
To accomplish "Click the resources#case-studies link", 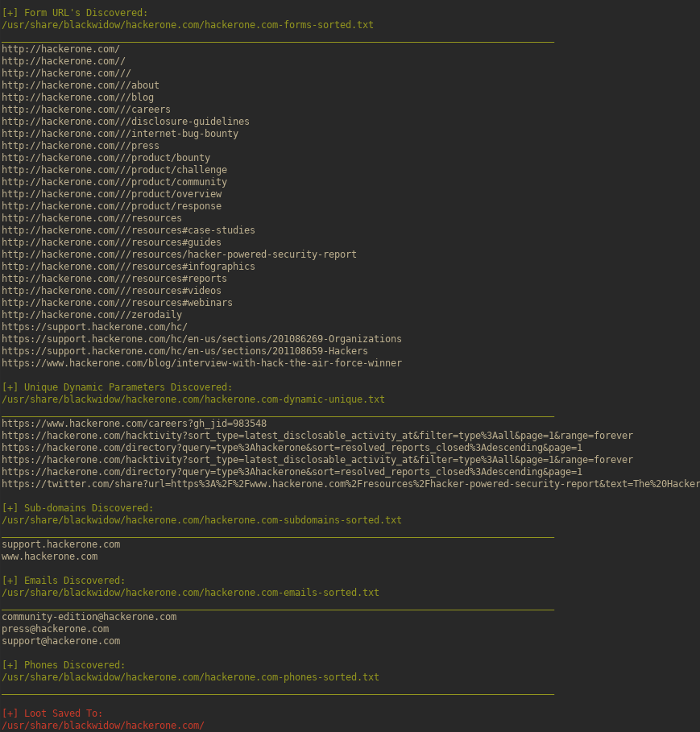I will 128,230.
